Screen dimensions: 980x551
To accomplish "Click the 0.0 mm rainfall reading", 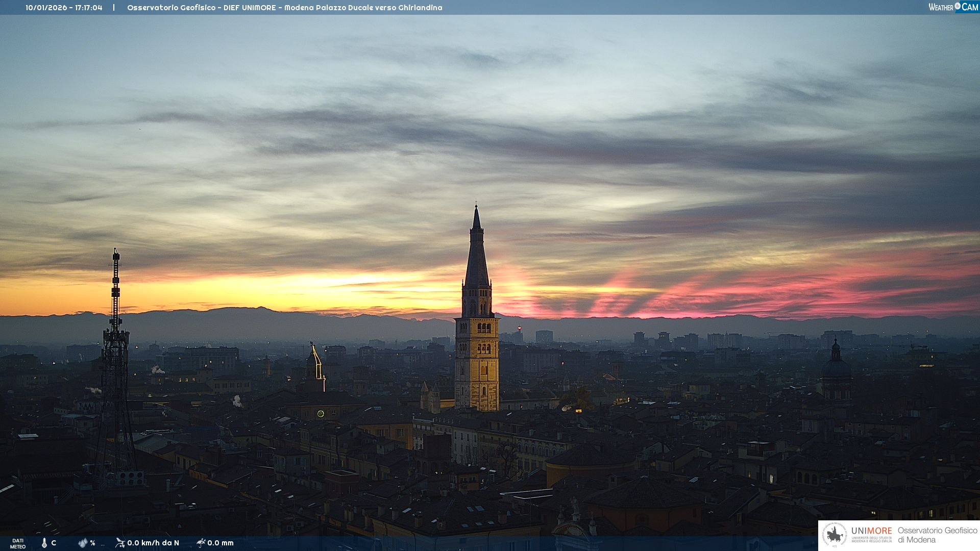I will [x=220, y=543].
